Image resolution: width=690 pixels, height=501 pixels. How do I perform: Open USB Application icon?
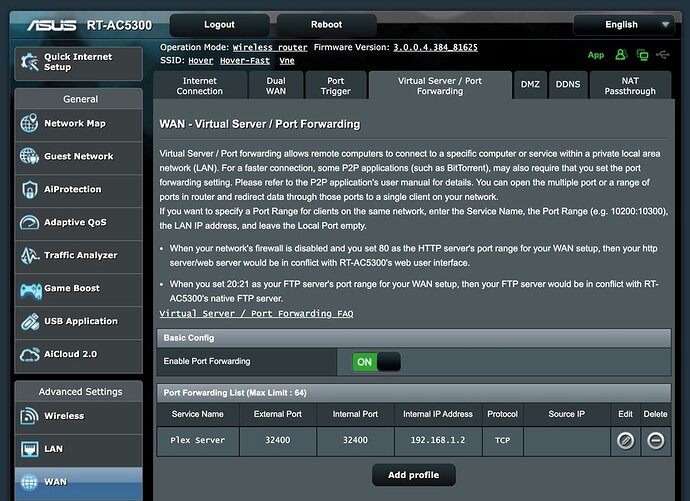click(29, 322)
